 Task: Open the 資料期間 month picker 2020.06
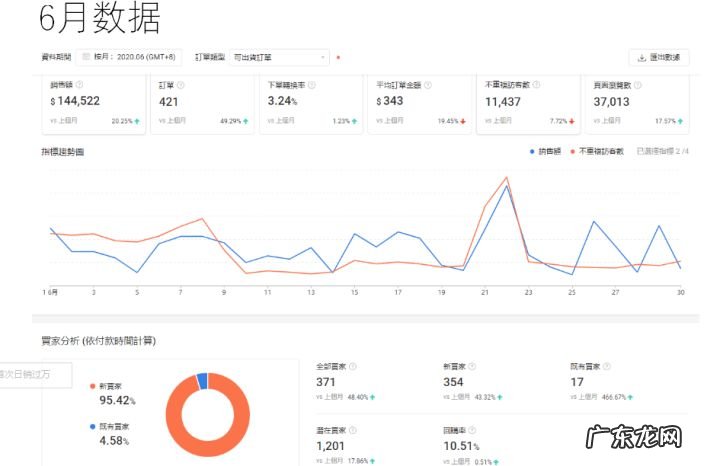pos(129,57)
